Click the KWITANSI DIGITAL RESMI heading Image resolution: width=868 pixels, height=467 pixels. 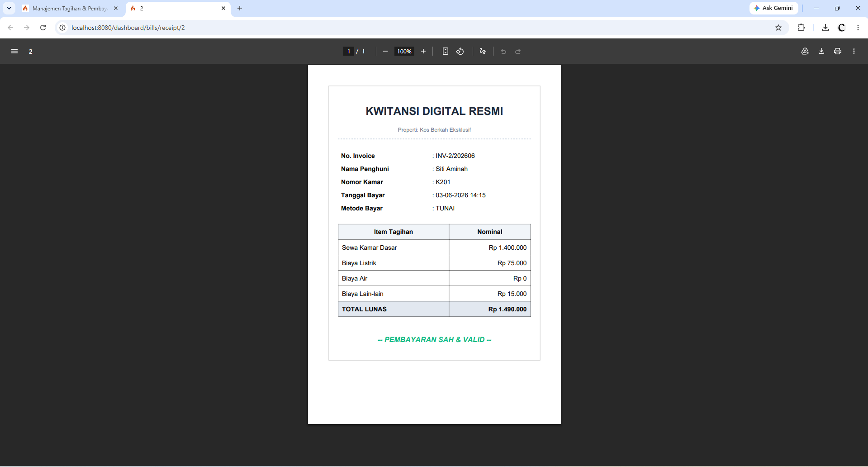coord(434,111)
